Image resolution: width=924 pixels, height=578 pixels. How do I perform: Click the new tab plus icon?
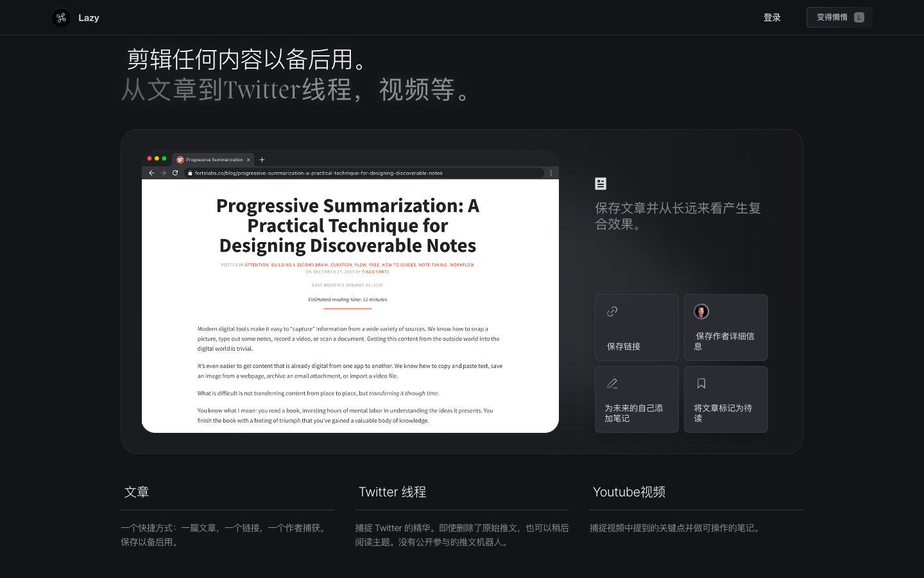pyautogui.click(x=262, y=160)
